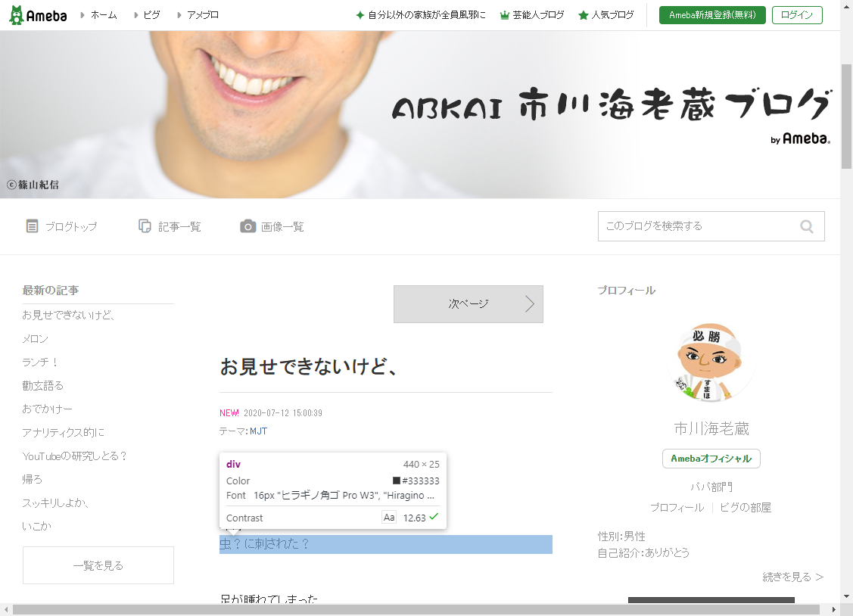
Task: Click the ログイン button
Action: [x=797, y=15]
